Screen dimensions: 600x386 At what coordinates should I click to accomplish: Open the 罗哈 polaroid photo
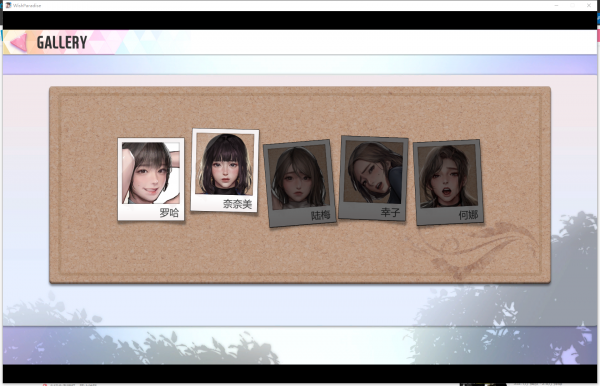(151, 179)
